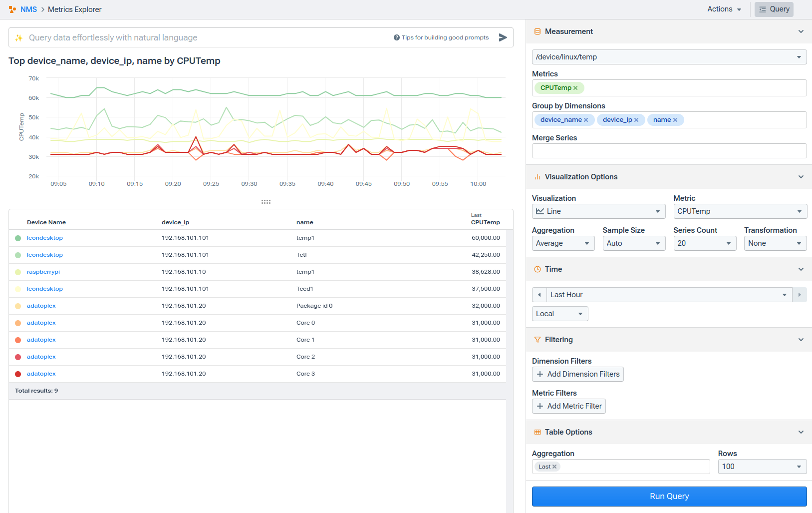Click the 38,628.00 CPUTemp value
Viewport: 812px width, 513px height.
click(x=486, y=272)
